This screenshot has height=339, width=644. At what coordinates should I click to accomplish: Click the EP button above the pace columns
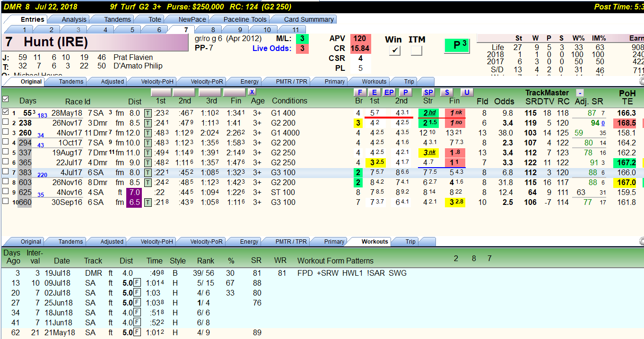pyautogui.click(x=389, y=93)
